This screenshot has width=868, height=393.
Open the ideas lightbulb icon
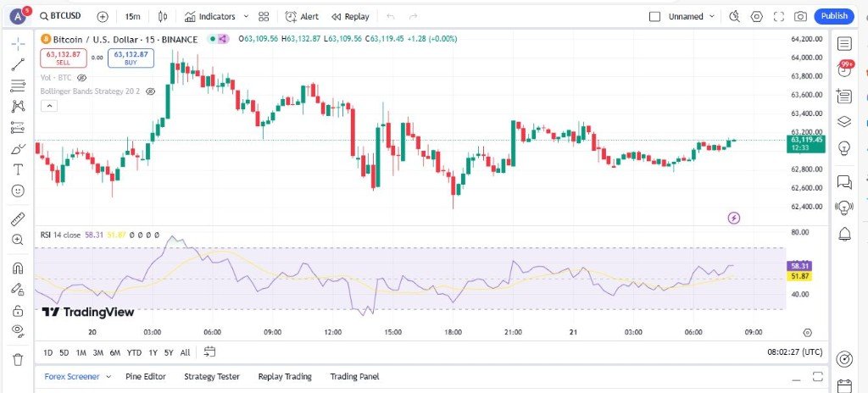844,147
